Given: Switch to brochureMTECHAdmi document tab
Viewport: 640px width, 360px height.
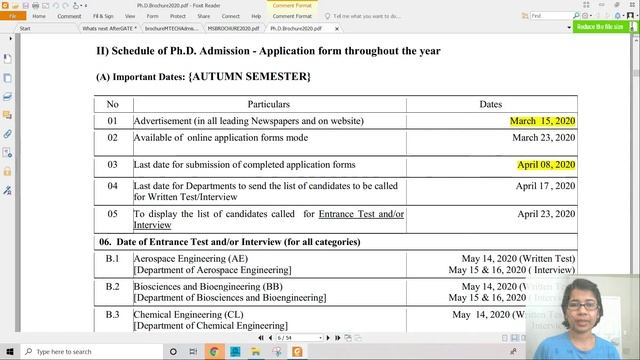Looking at the screenshot, I should point(171,29).
